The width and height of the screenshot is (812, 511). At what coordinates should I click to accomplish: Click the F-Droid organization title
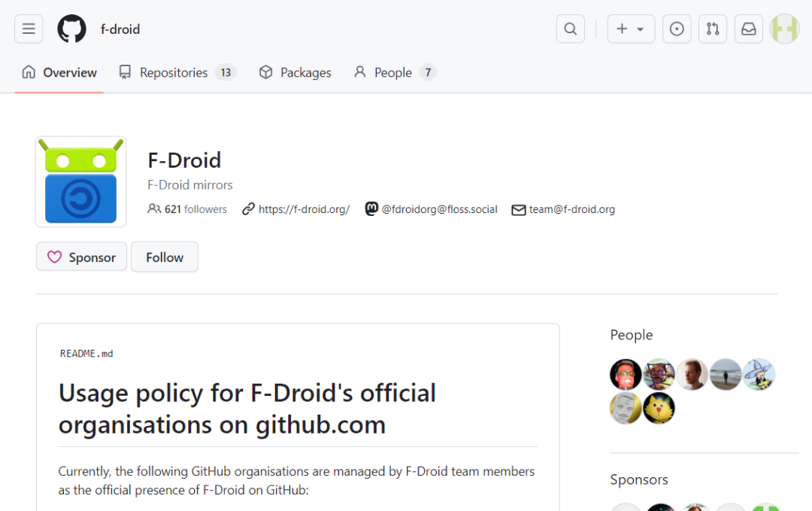point(184,160)
